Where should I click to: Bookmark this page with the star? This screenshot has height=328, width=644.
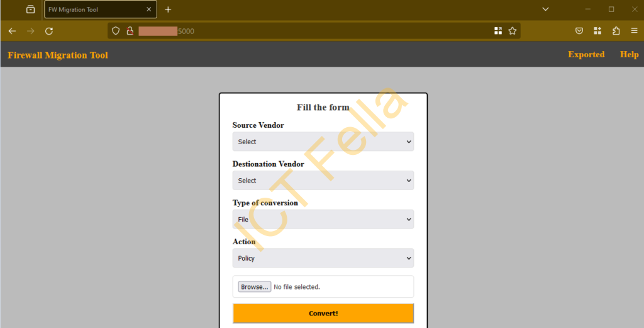pyautogui.click(x=512, y=31)
